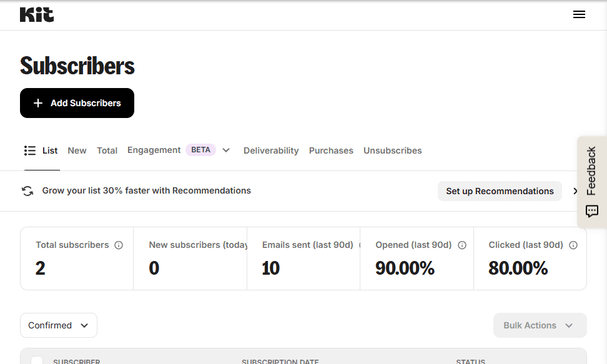Click the 'Grow your list 30% faster with Recommendations' text
This screenshot has width=607, height=364.
[146, 190]
